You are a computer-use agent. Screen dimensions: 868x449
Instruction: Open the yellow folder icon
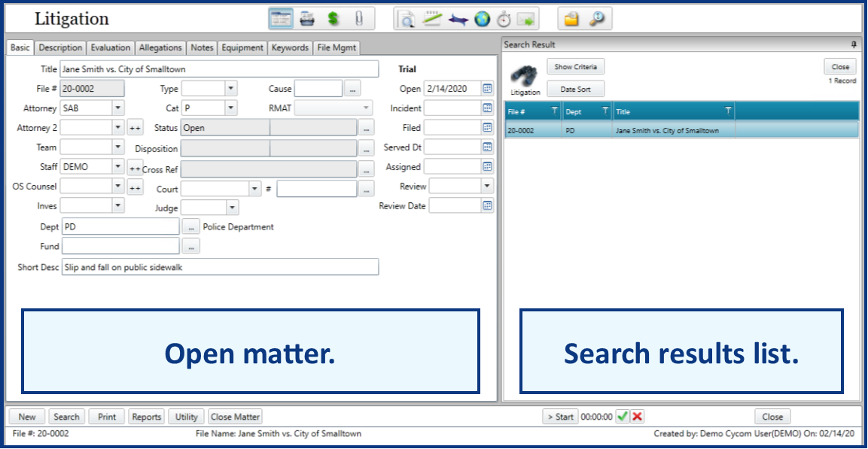pyautogui.click(x=572, y=20)
